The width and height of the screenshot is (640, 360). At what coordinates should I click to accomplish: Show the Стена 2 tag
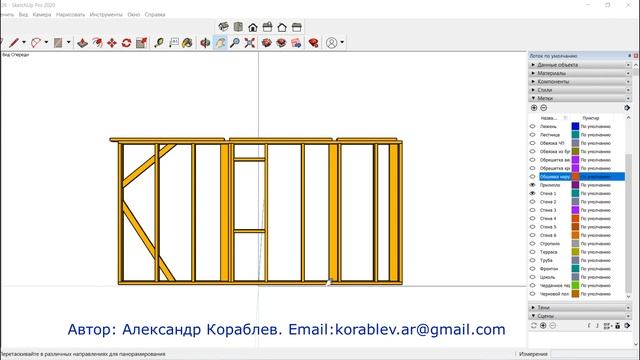pos(533,202)
